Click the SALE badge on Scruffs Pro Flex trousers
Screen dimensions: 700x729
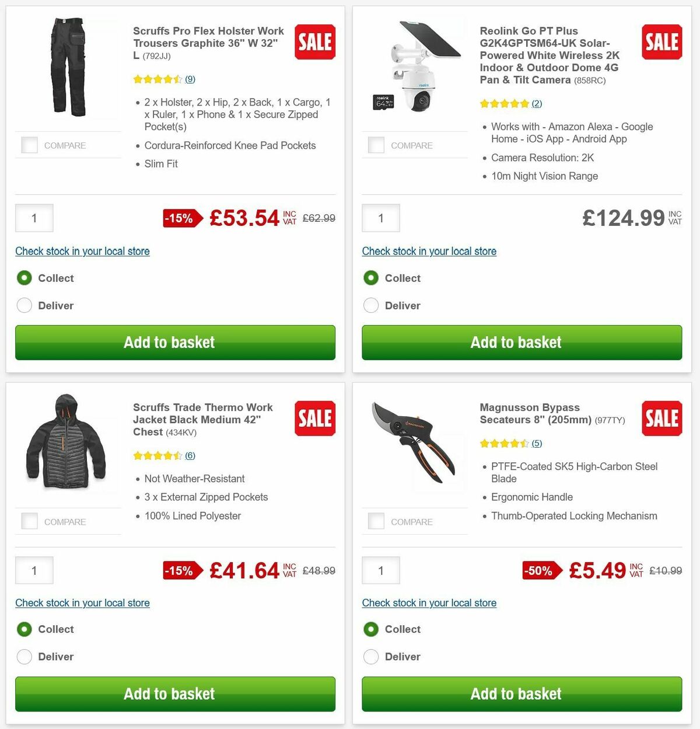click(x=314, y=41)
